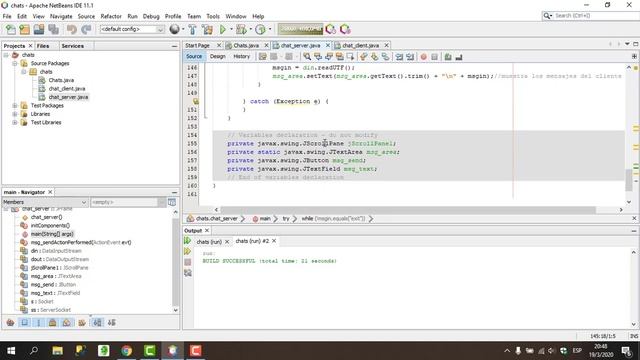Run the project with green play icon
Image resolution: width=640 pixels, height=360 pixels.
[x=222, y=29]
